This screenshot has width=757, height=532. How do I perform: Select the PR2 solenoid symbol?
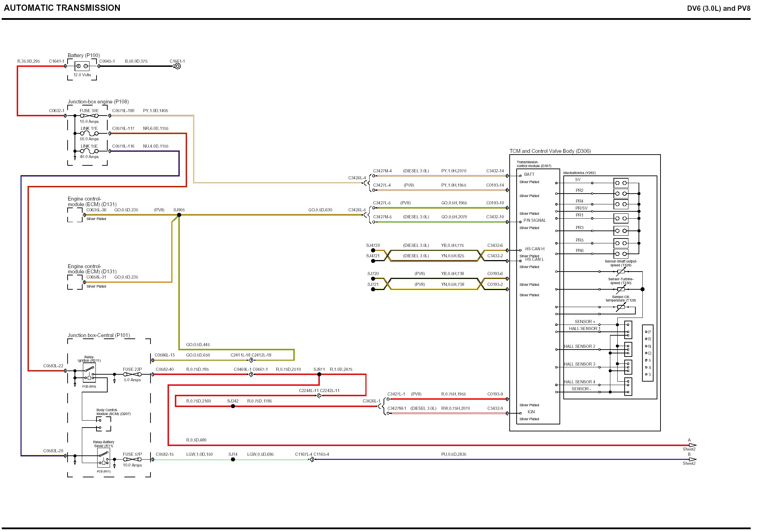[x=621, y=194]
